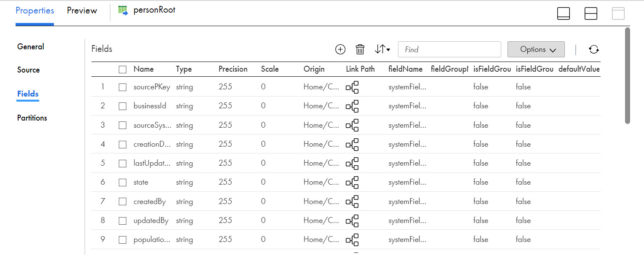The height and width of the screenshot is (266, 644).
Task: Click Home/C... origin of businessId row
Action: [321, 106]
